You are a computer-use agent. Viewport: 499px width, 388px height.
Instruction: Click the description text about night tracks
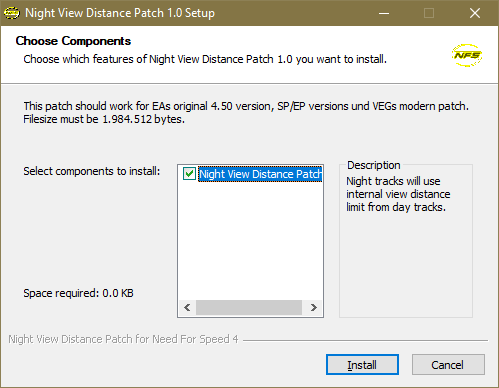(x=398, y=194)
